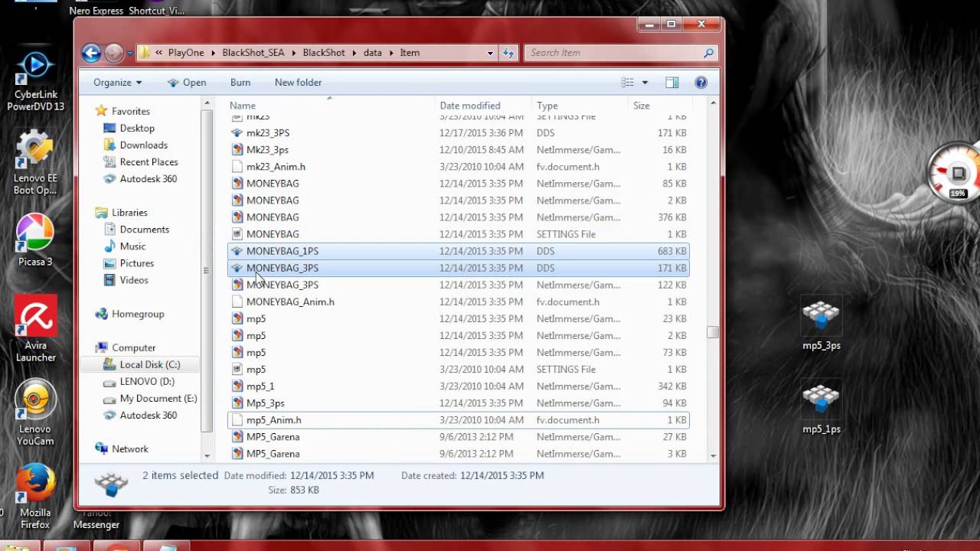Click the Forward navigation arrow

114,53
